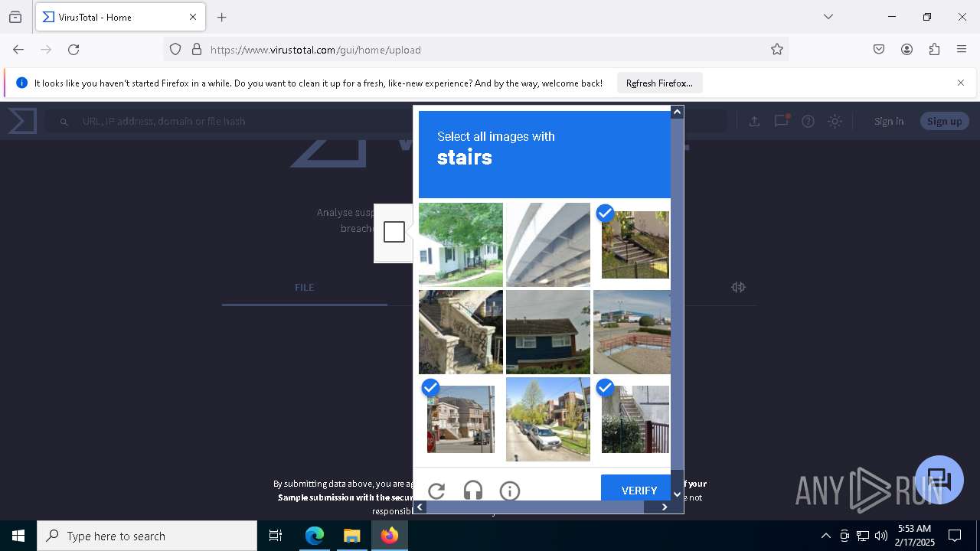This screenshot has height=551, width=980.
Task: Close the VirusTotal browser tab
Action: [193, 17]
